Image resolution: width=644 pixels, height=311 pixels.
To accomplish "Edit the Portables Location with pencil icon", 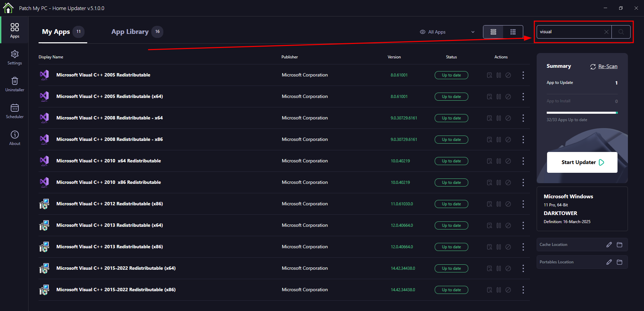I will [609, 262].
